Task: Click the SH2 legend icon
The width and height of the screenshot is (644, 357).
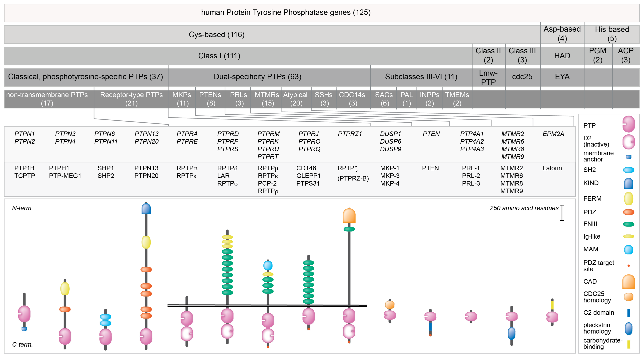Action: 628,170
